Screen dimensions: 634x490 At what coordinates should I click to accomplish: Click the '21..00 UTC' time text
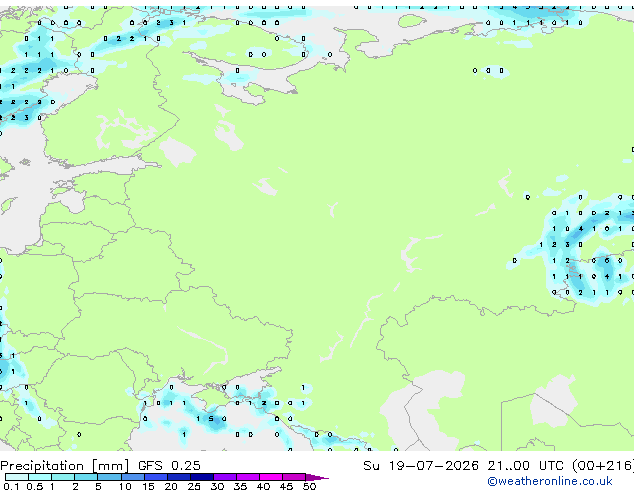pos(525,466)
